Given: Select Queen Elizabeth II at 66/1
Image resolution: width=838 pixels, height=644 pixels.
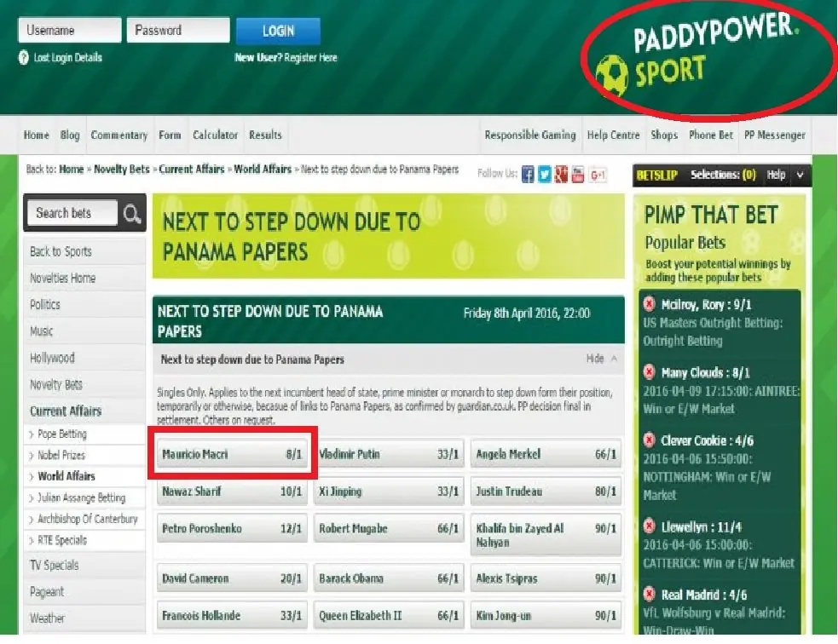Looking at the screenshot, I should coord(389,616).
